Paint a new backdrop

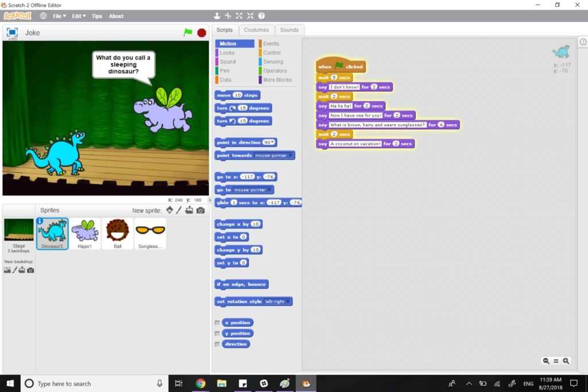click(x=14, y=270)
